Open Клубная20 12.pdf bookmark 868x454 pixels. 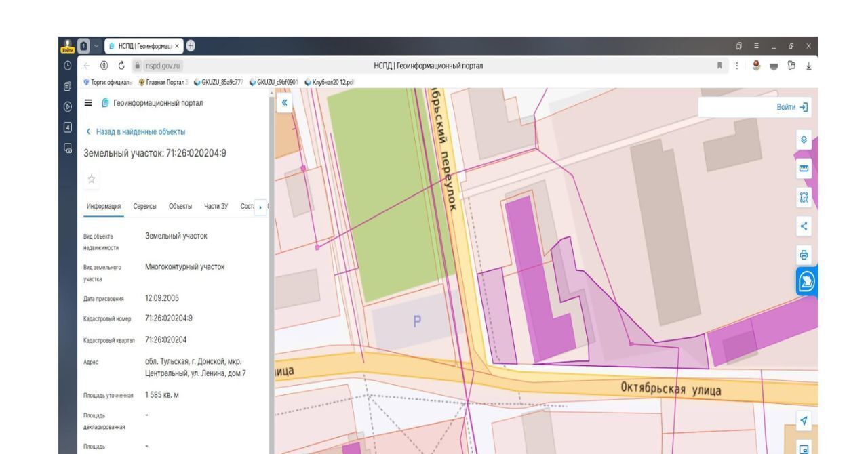[330, 82]
